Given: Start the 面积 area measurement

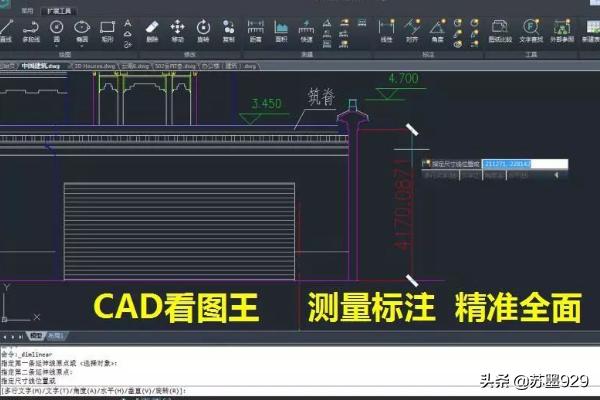Looking at the screenshot, I should click(281, 31).
